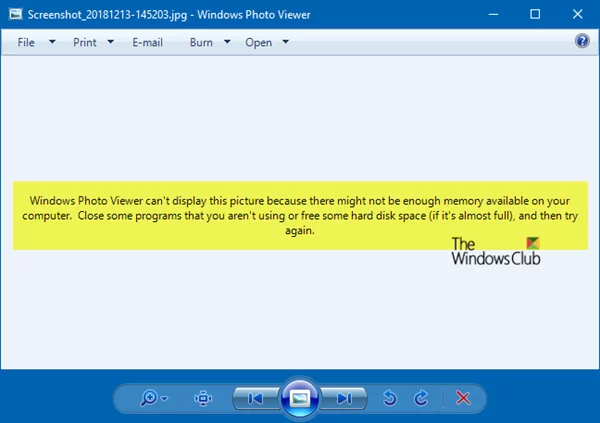Click the Photo Viewer title bar icon
This screenshot has height=423, width=600.
[x=16, y=15]
